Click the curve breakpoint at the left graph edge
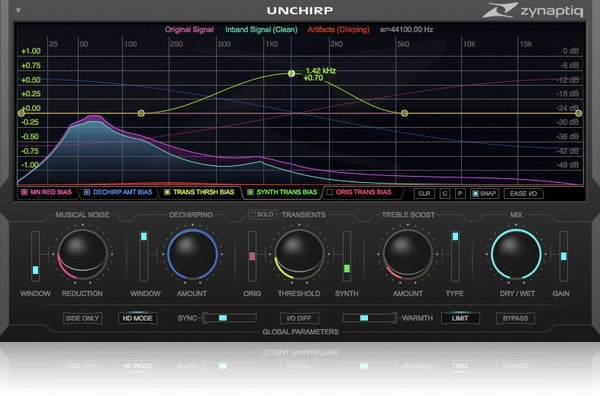The image size is (600, 396). pos(21,113)
